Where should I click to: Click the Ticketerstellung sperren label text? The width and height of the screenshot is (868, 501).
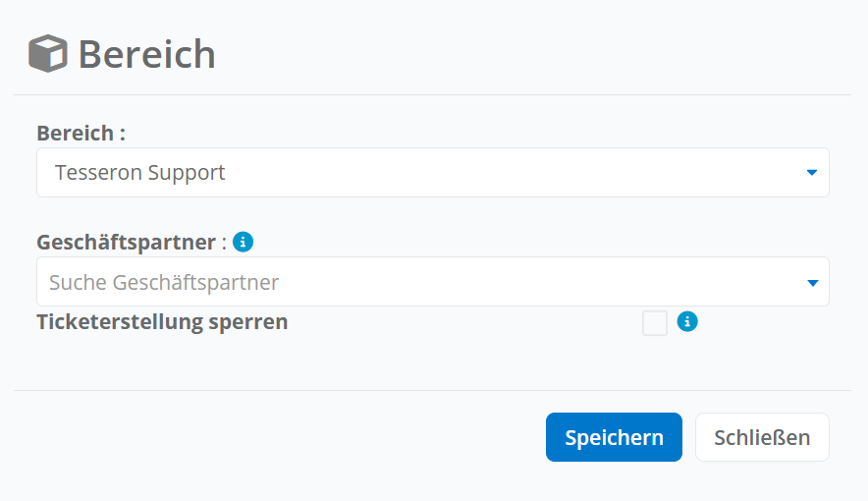point(162,321)
